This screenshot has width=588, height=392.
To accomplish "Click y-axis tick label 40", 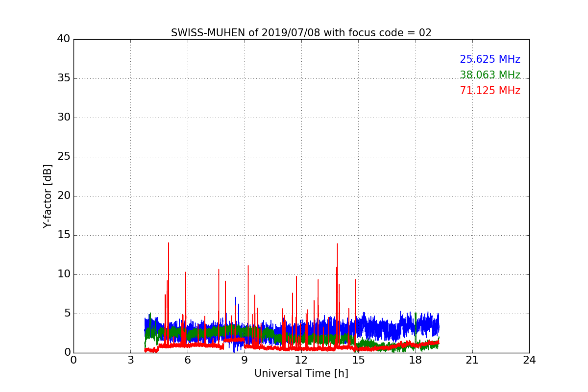I will click(x=64, y=39).
